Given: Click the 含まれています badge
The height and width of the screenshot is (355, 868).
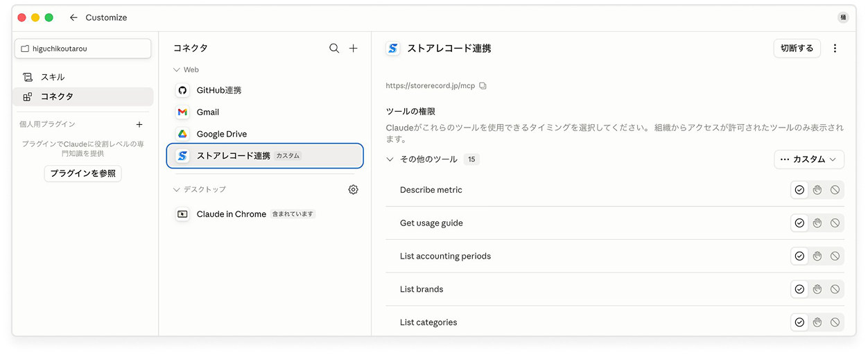Looking at the screenshot, I should 293,214.
